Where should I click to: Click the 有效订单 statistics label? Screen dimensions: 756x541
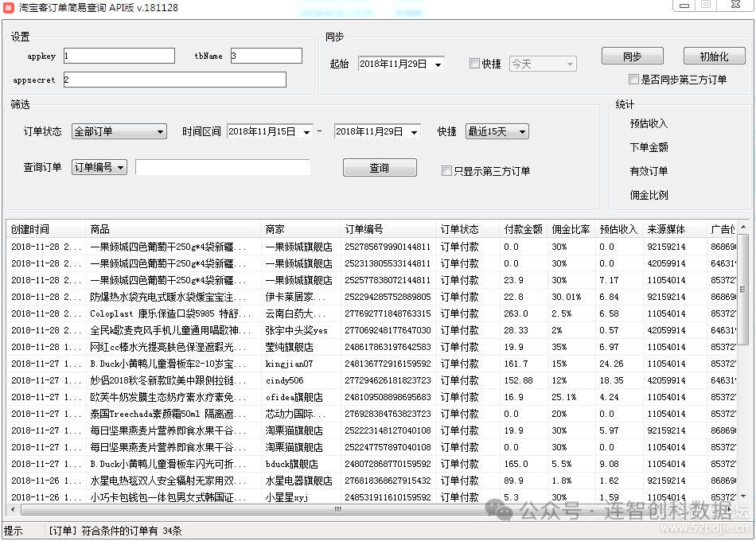click(x=649, y=171)
